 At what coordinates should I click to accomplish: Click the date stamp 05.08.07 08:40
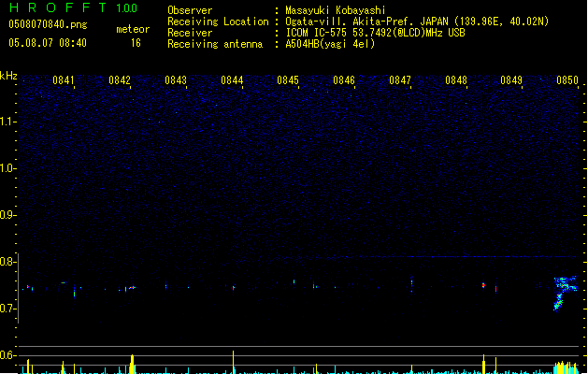pyautogui.click(x=48, y=43)
